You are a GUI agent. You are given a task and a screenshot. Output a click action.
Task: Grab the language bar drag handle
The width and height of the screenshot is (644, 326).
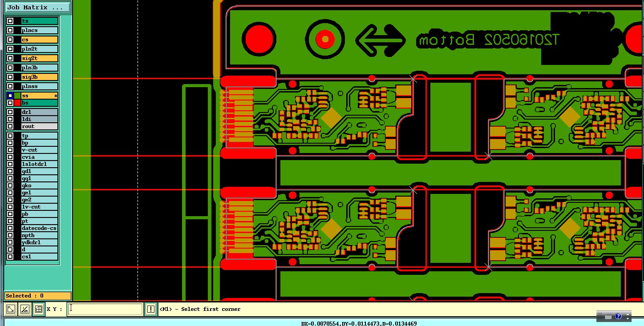click(599, 316)
